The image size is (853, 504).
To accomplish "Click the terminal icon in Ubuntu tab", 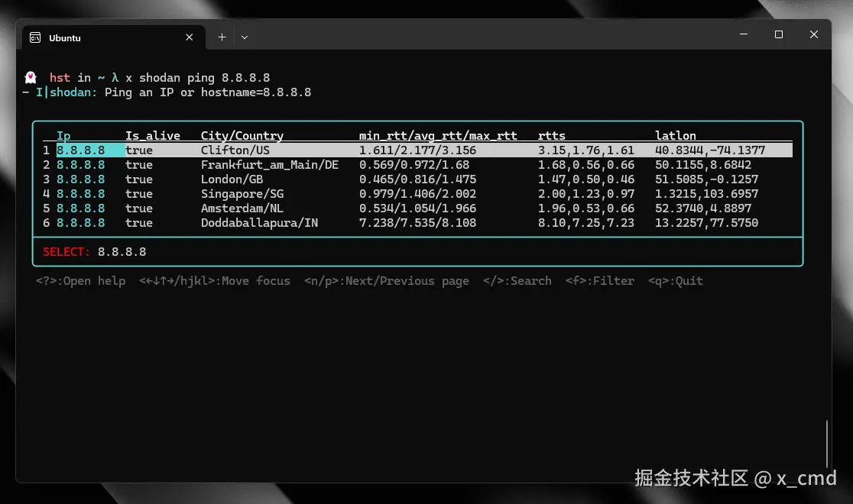I will pyautogui.click(x=35, y=37).
